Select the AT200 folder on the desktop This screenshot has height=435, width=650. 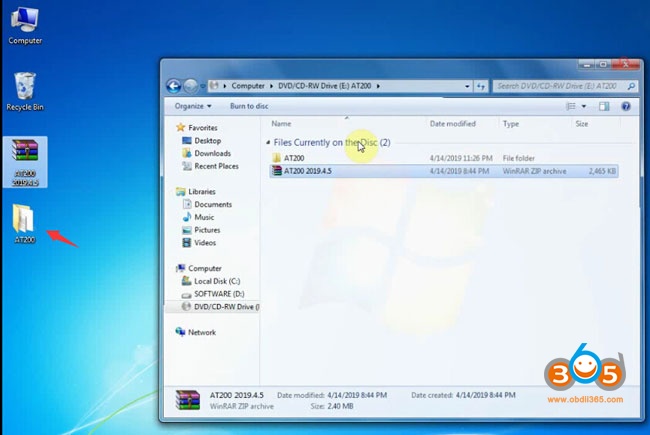tap(25, 220)
